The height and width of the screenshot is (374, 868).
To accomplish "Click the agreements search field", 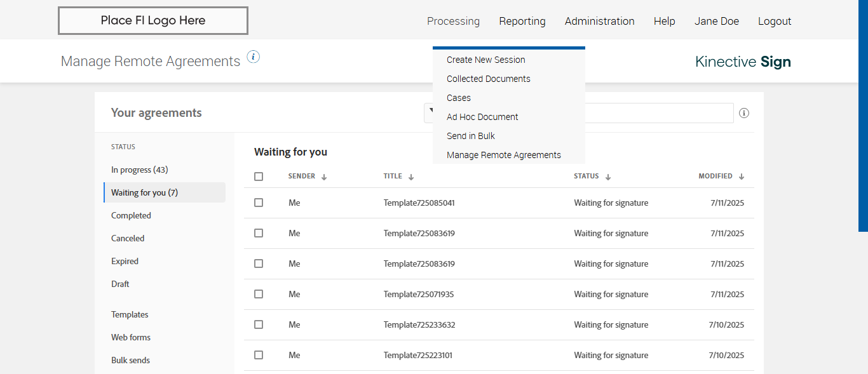I will tap(658, 113).
